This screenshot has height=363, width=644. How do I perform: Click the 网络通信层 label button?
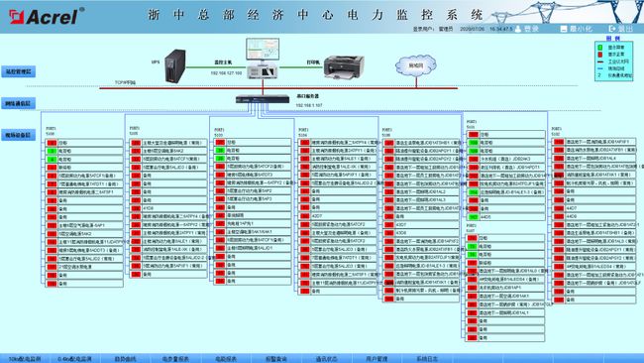(x=19, y=103)
